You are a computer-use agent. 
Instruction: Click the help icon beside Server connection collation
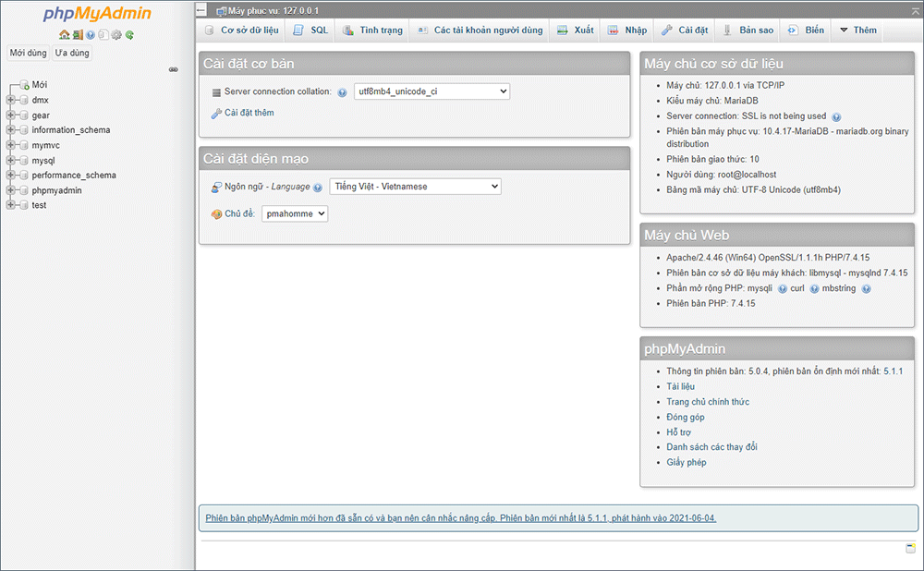(342, 92)
